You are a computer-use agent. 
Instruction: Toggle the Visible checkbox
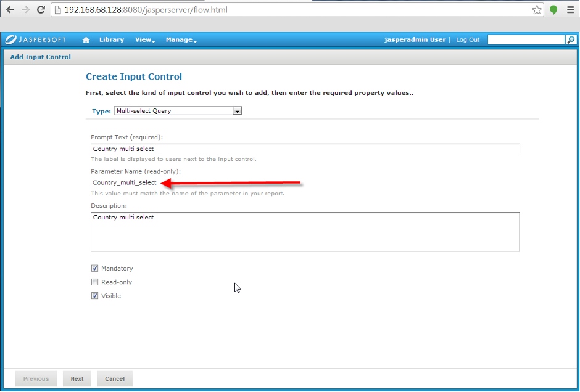coord(94,296)
